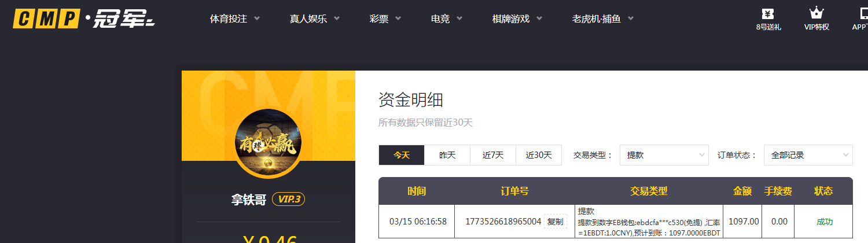Screen dimensions: 868x243
Task: Open the 交易类型 dropdown showing 提款
Action: point(664,155)
